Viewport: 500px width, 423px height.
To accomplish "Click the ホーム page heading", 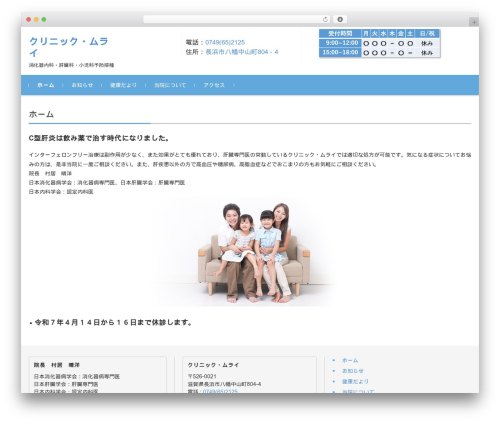I will tap(41, 114).
